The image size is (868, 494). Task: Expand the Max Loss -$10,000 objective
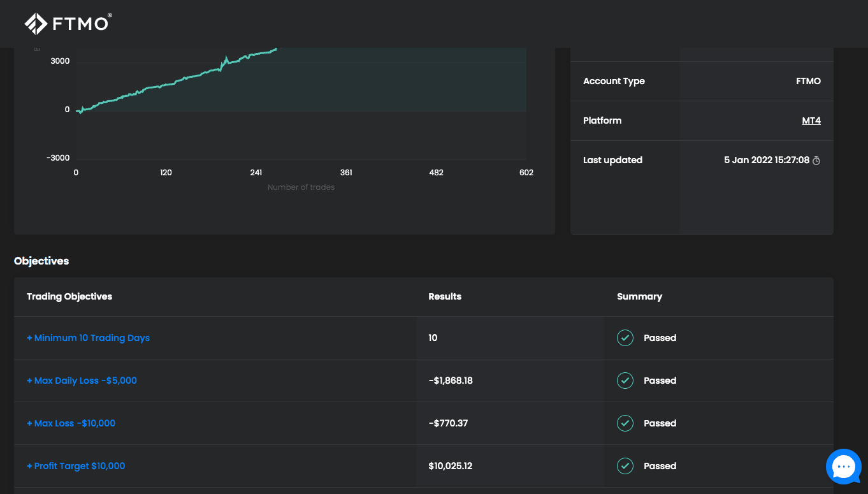71,423
